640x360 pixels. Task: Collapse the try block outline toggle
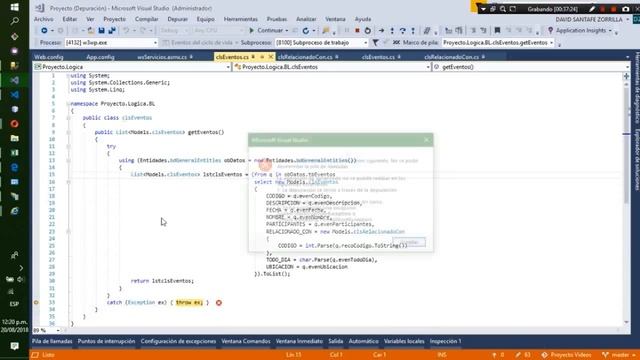pos(68,146)
